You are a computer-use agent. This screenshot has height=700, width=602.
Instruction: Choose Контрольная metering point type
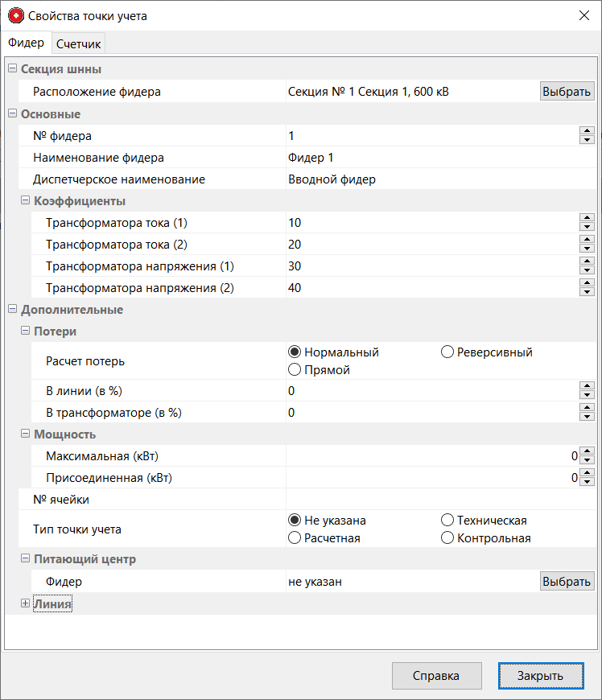click(x=448, y=538)
